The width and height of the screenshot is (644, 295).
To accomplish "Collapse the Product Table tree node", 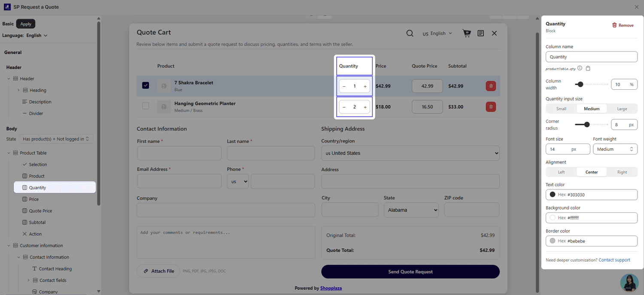I will [9, 153].
